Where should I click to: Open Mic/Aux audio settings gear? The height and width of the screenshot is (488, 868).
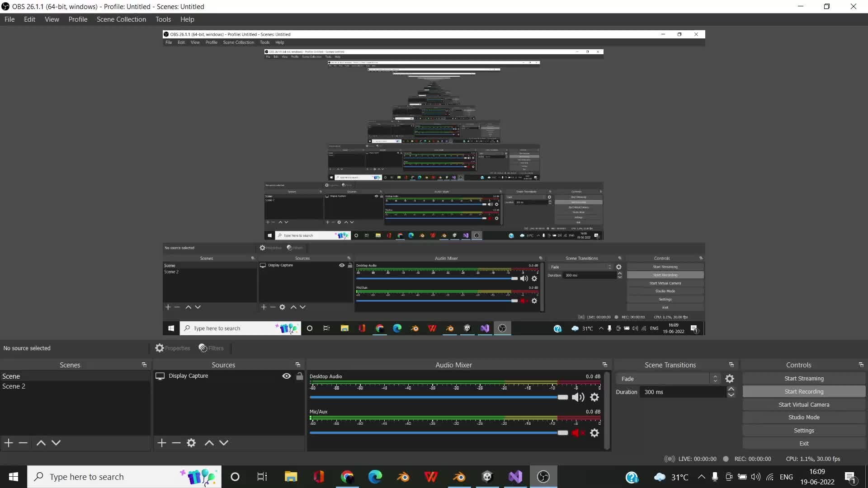(594, 433)
